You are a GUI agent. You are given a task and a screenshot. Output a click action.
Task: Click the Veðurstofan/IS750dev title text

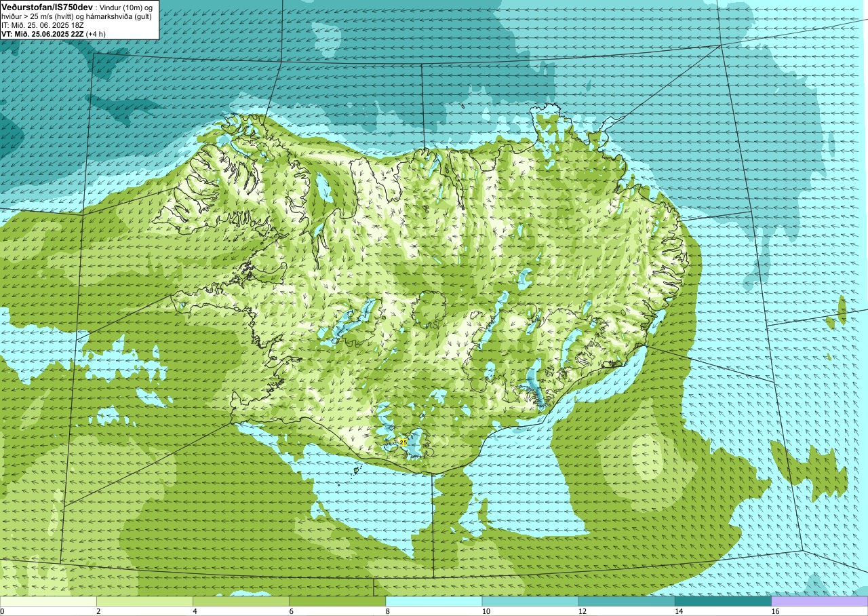47,7
